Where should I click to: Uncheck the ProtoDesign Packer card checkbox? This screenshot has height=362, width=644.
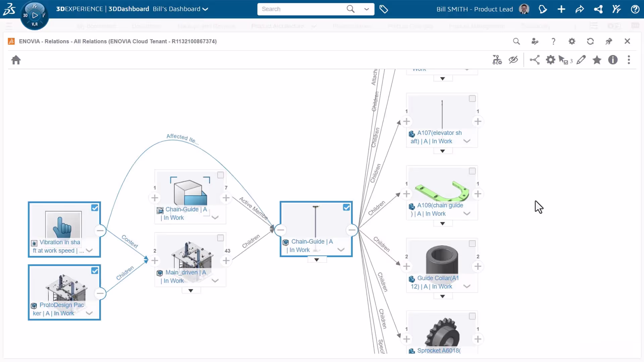click(x=95, y=271)
